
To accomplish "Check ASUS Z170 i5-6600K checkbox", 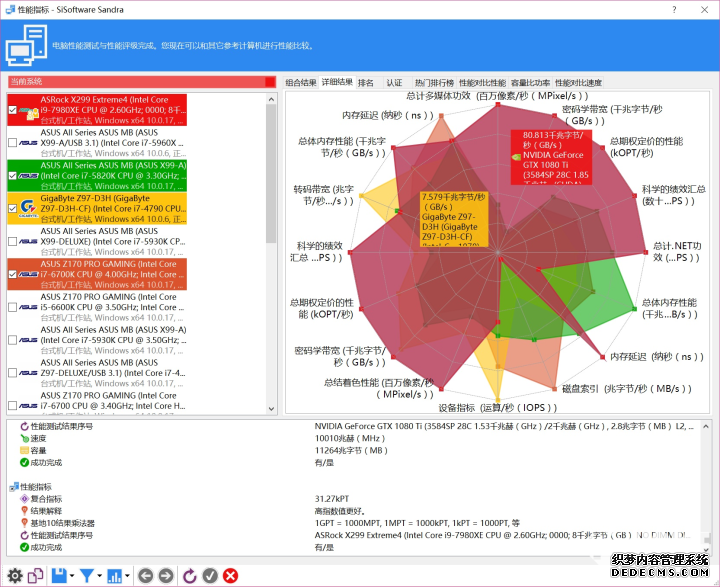I will (x=12, y=307).
